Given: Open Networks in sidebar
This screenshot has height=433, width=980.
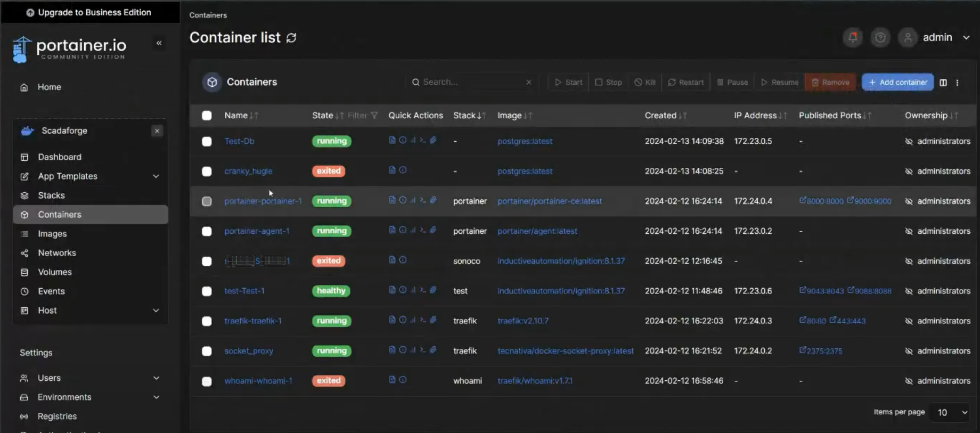Looking at the screenshot, I should pyautogui.click(x=57, y=253).
